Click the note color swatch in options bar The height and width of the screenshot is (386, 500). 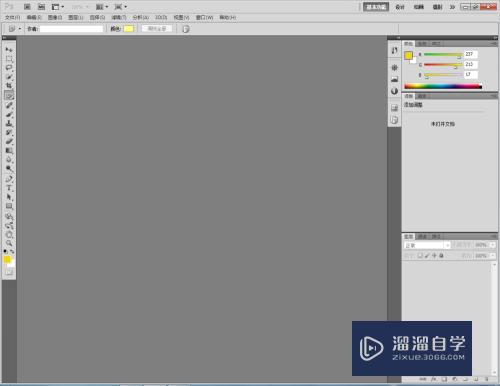click(x=128, y=29)
